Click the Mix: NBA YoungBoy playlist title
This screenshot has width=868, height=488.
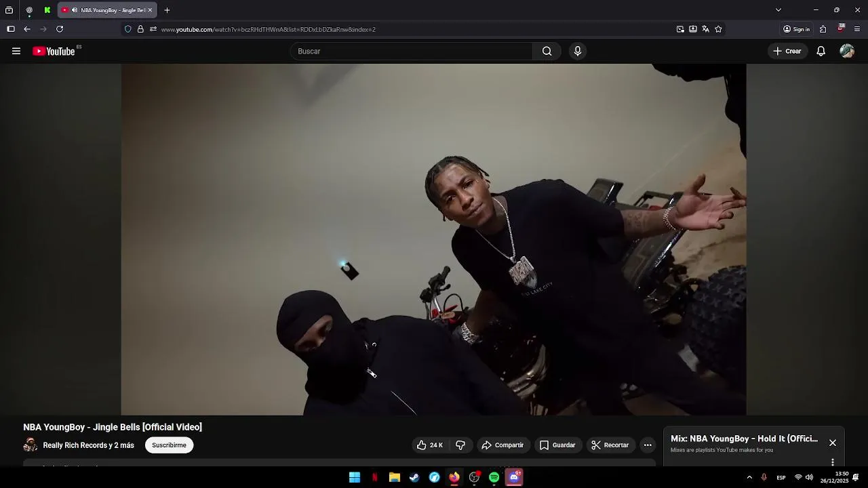(x=744, y=439)
